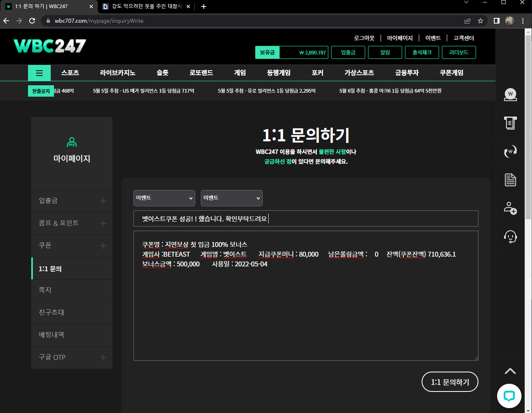This screenshot has width=532, height=413.
Task: Open the browser side panel icon
Action: coord(496,21)
